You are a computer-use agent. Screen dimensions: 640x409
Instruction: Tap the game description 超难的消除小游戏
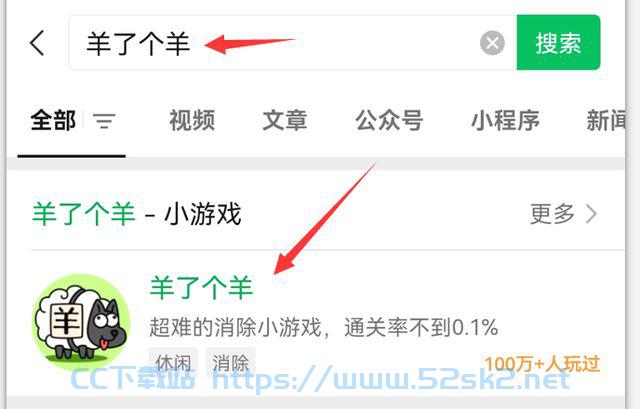coord(236,327)
